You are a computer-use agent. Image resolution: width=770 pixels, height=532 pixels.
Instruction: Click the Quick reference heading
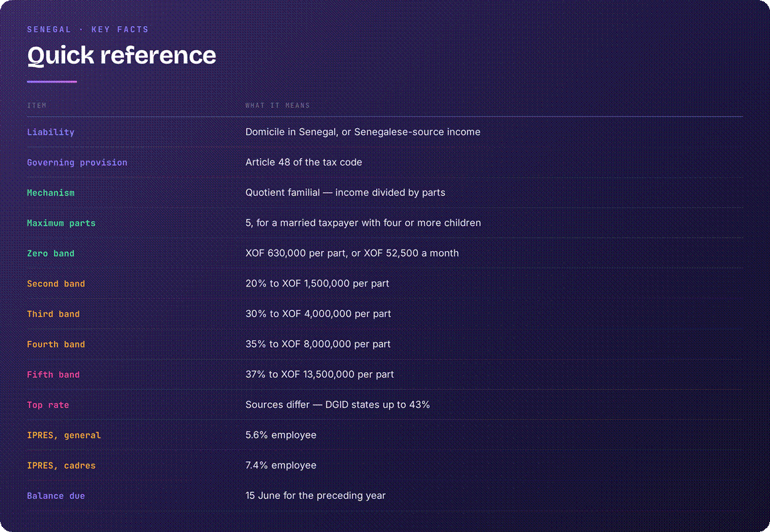coord(122,55)
